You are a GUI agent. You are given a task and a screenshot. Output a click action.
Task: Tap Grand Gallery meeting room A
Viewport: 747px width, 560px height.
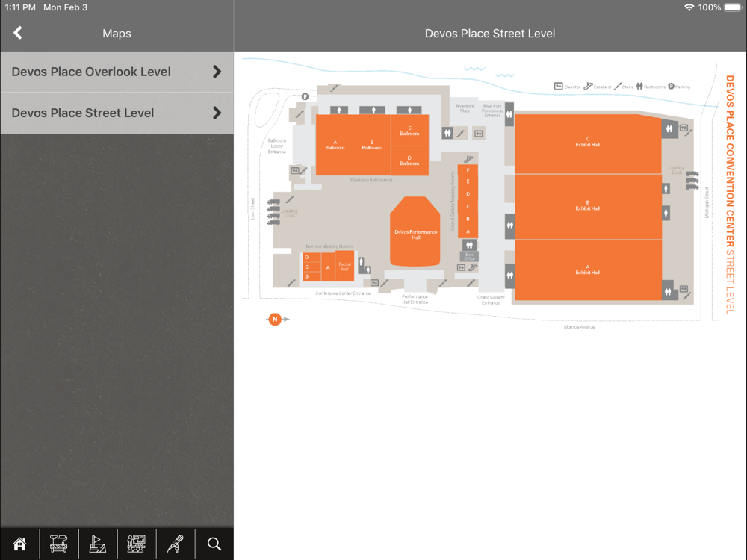point(468,231)
